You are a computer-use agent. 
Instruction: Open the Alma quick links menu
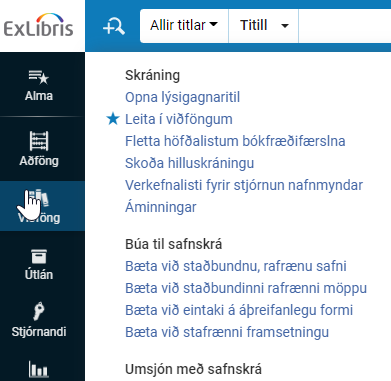39,85
